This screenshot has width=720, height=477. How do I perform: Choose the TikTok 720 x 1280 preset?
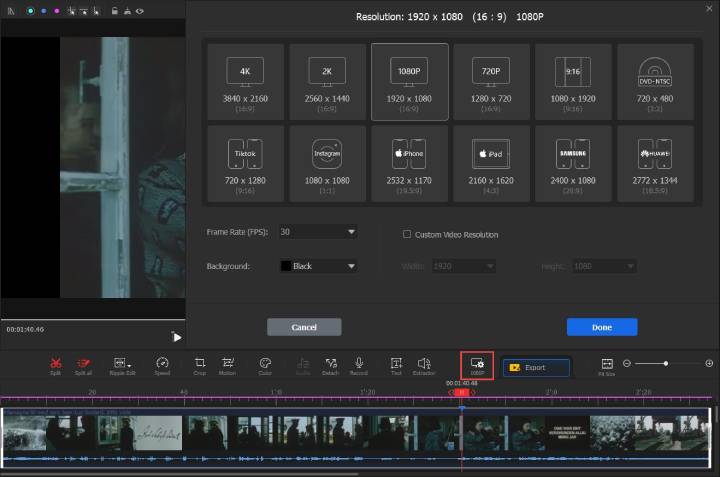245,163
